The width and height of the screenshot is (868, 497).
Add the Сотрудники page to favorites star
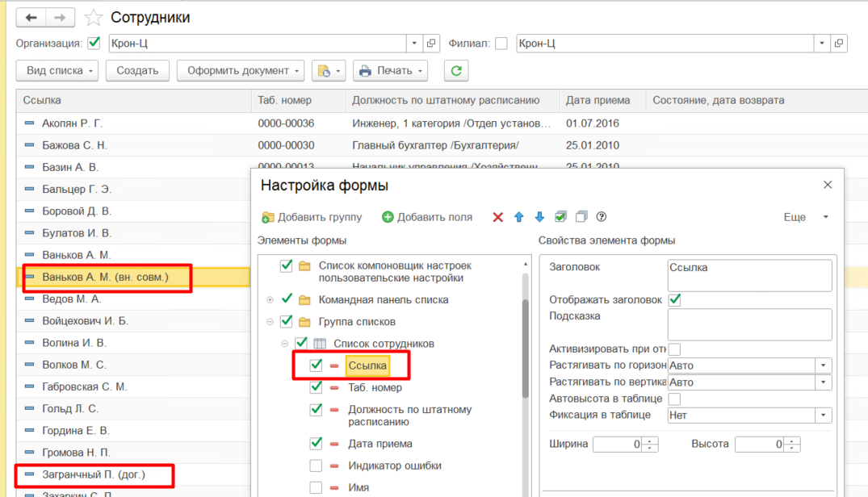point(94,18)
